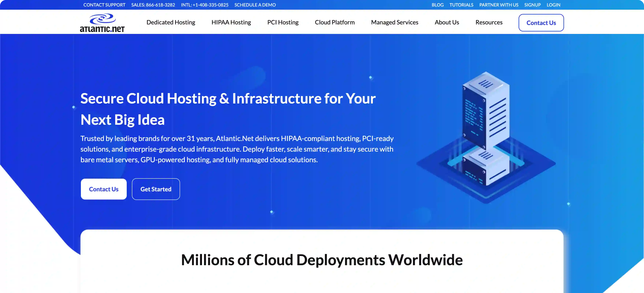
Task: Click the hero headline 'Secure Cloud Hosting & Infrastructure'
Action: 228,109
